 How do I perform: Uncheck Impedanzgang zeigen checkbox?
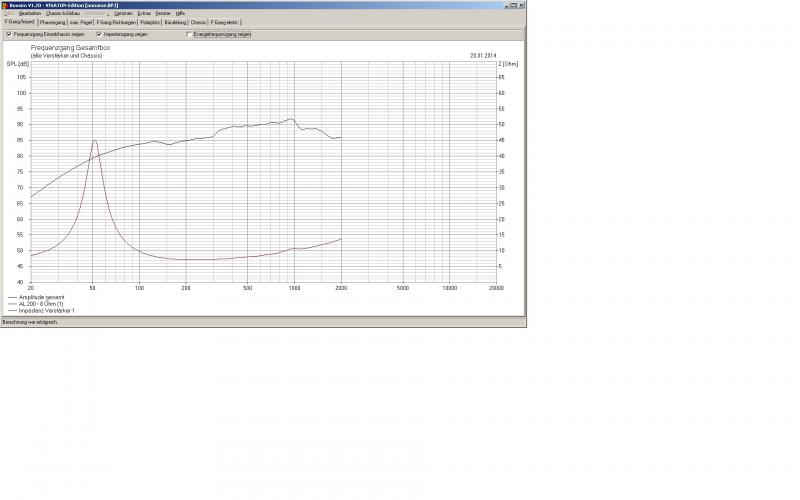(98, 34)
